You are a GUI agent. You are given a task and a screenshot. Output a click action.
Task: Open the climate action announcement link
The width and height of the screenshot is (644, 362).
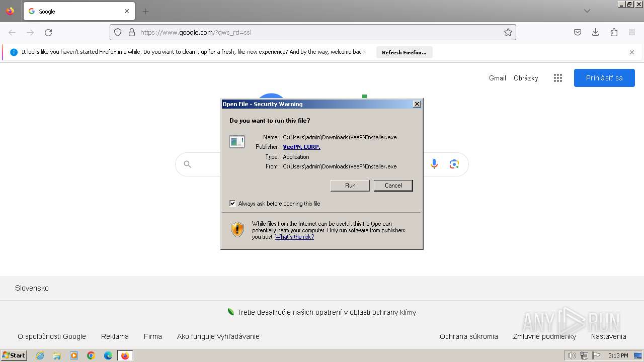(327, 312)
